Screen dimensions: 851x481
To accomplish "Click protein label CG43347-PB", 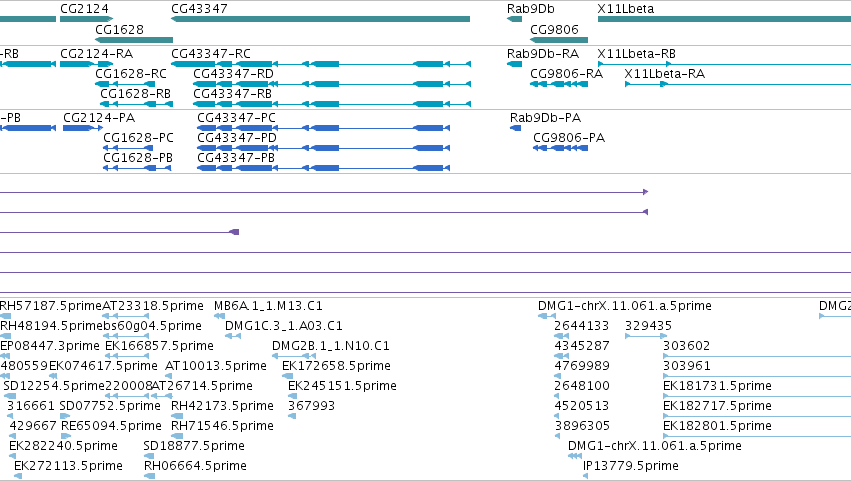I will pyautogui.click(x=236, y=157).
